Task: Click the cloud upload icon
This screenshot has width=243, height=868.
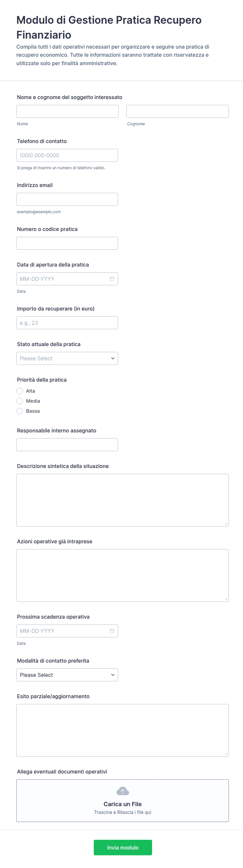Action: [x=123, y=791]
